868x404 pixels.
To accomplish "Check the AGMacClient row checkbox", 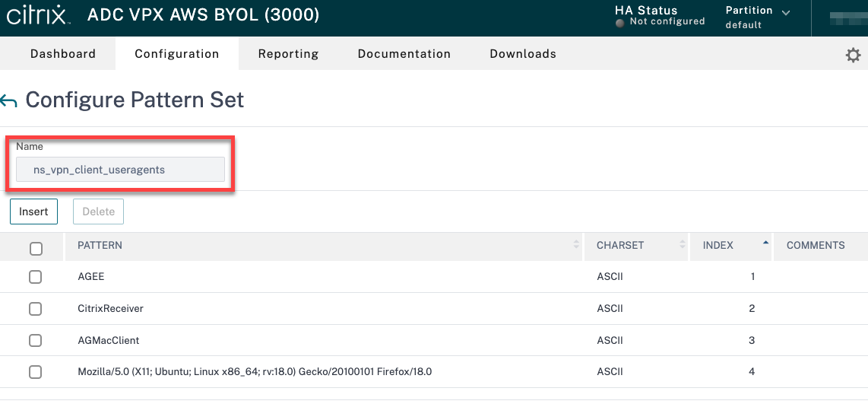I will [x=36, y=340].
